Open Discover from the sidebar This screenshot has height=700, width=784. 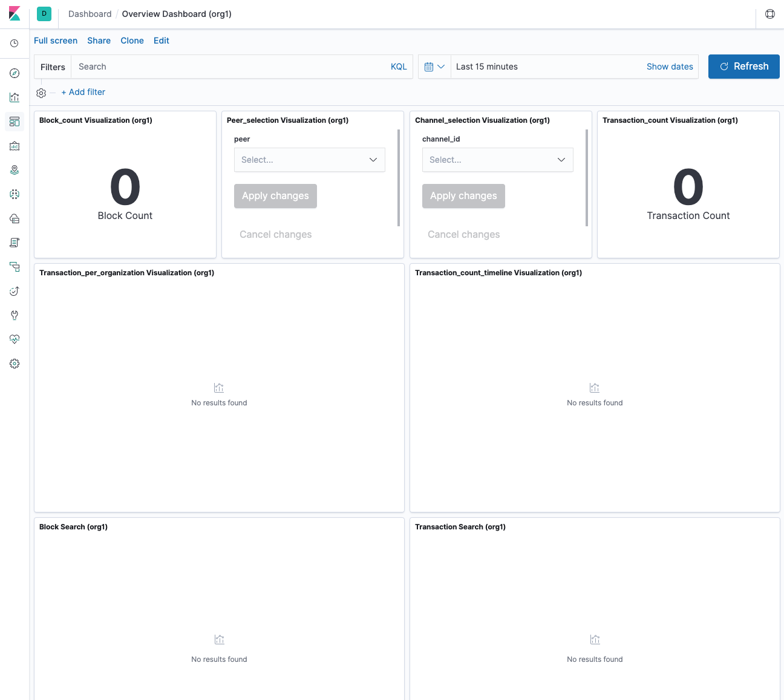15,73
